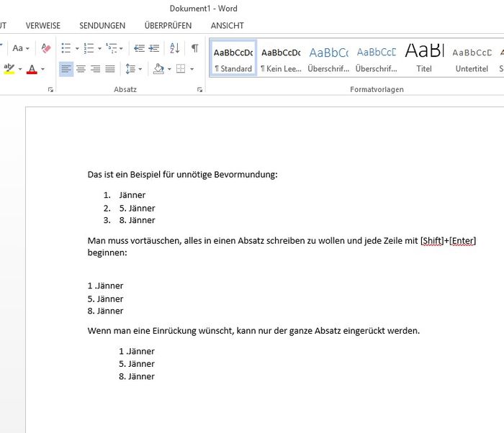Click the indented last line '8. Jänner'

[x=137, y=376]
